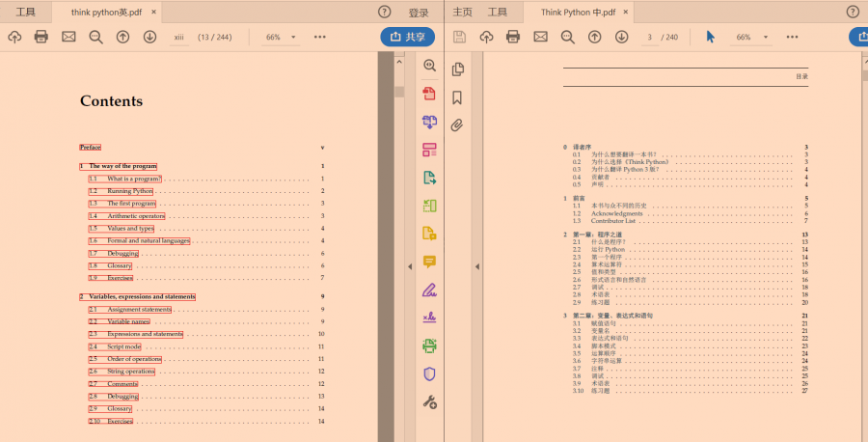Click the 登录 sign-in link
Screen dimensions: 868x442
click(x=419, y=13)
